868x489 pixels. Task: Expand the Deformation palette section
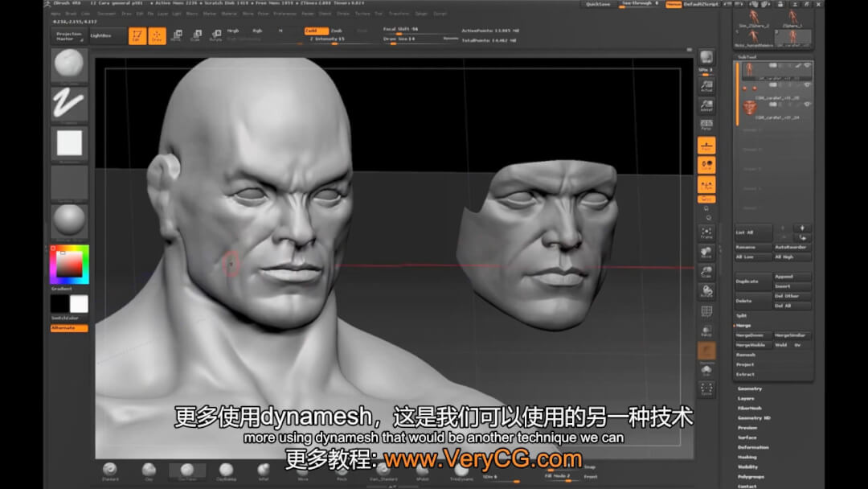753,447
